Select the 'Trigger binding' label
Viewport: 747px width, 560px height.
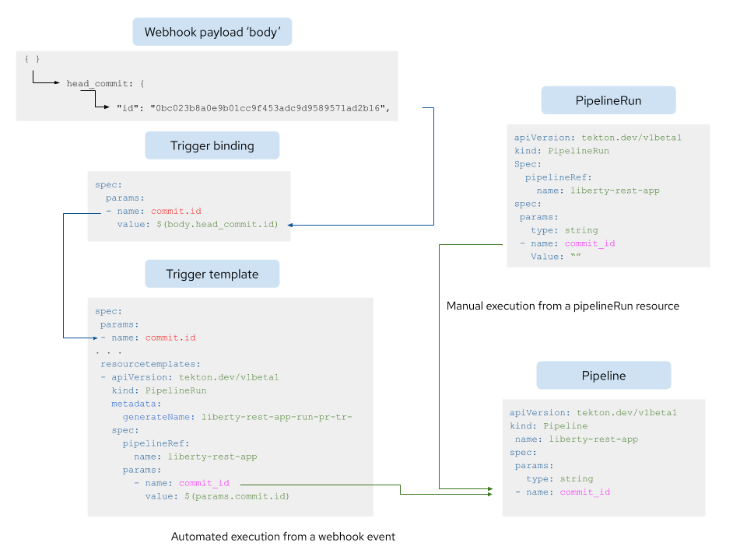[x=212, y=145]
